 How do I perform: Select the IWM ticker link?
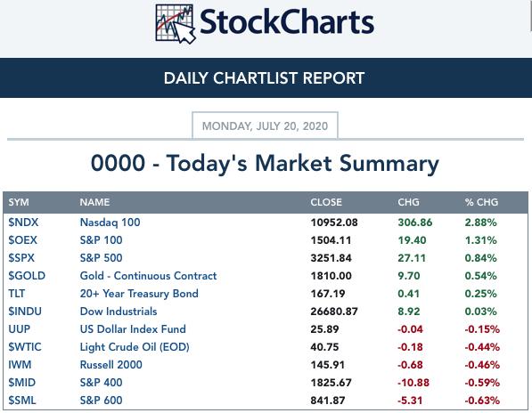(x=20, y=365)
